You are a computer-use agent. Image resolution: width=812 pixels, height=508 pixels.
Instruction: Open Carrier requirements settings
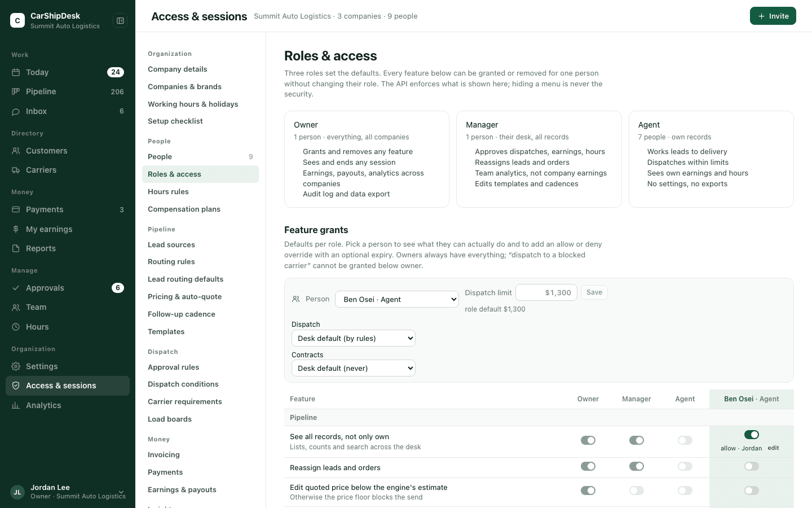tap(200, 402)
